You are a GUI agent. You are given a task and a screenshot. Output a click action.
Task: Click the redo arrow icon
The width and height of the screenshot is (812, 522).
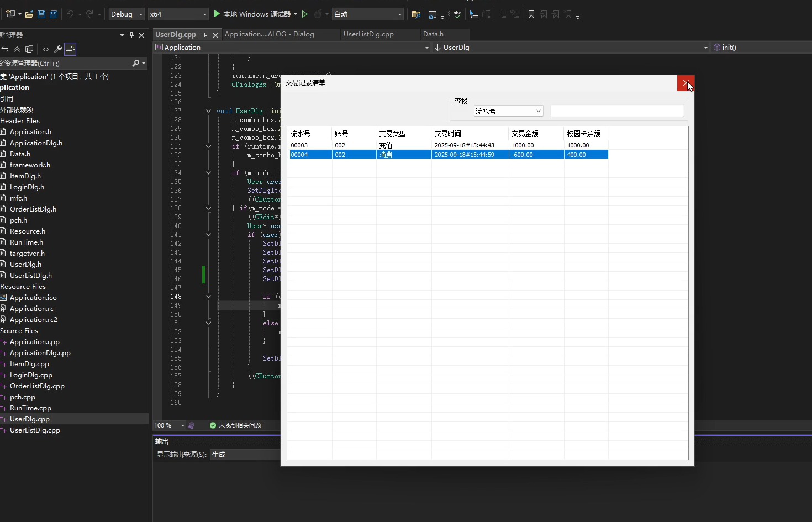click(x=89, y=14)
